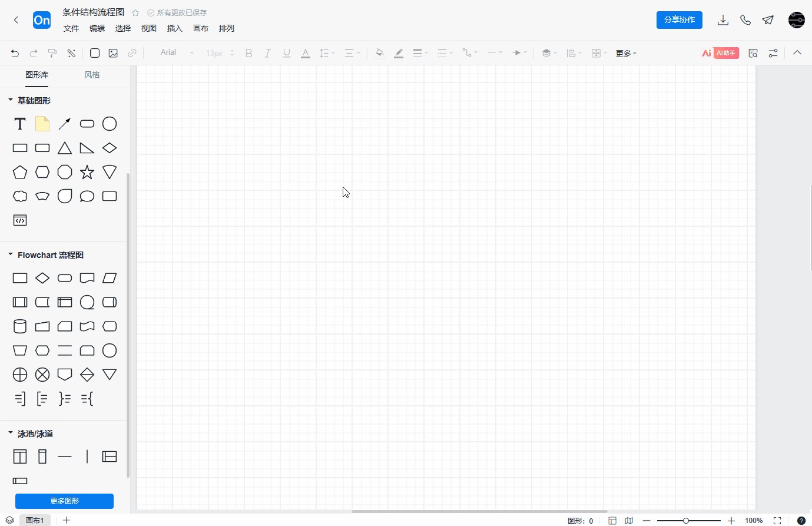Open the line spacing dropdown
Screen dimensions: 812x526
pyautogui.click(x=327, y=53)
